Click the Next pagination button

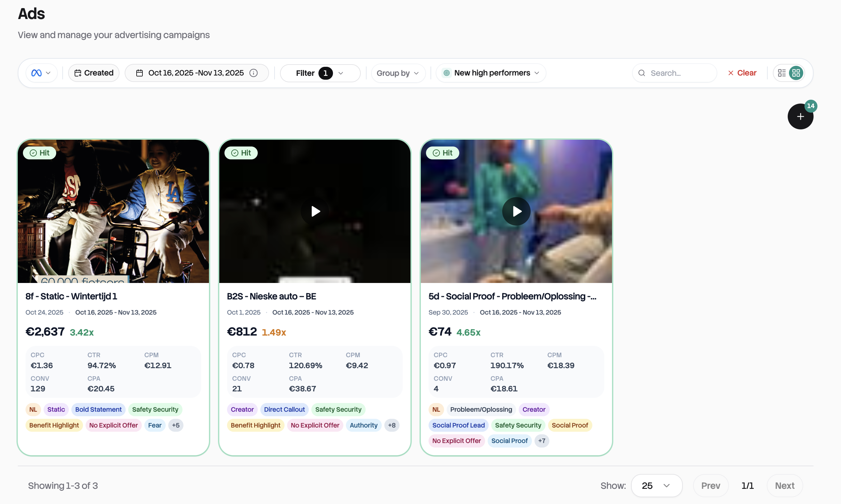pos(784,485)
